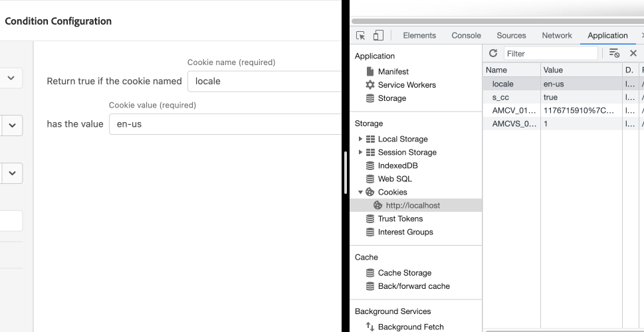
Task: Select IndexedDB in Storage section
Action: [x=397, y=165]
